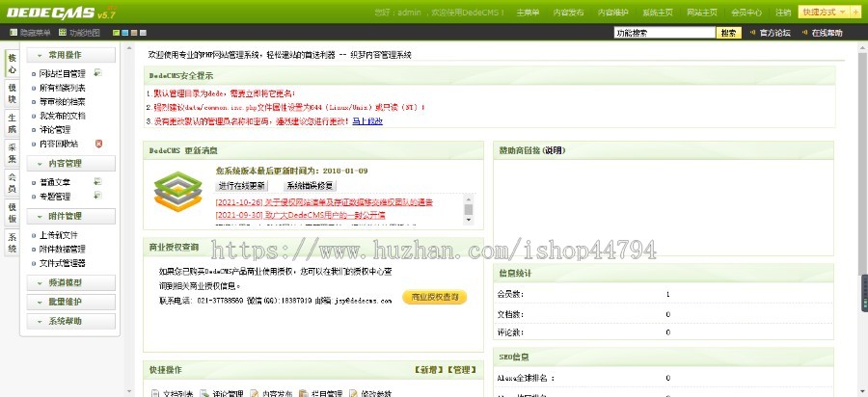Click the 进行在线更新 button

point(241,186)
